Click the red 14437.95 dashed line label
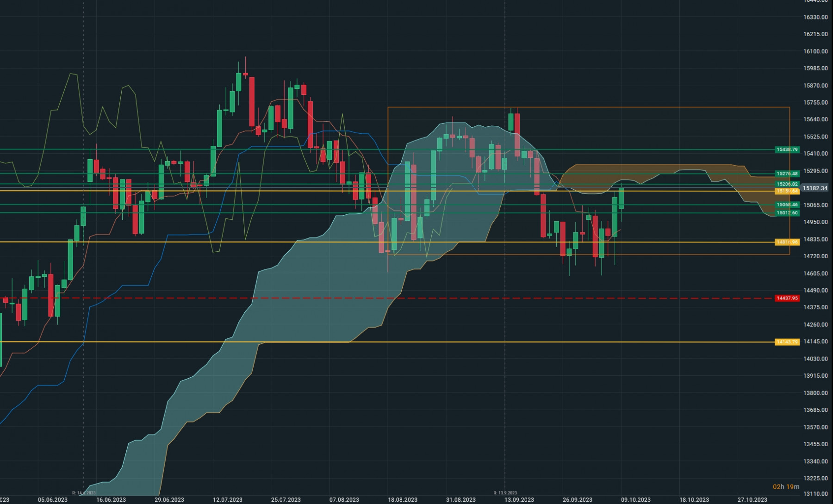This screenshot has height=504, width=833. coord(787,298)
